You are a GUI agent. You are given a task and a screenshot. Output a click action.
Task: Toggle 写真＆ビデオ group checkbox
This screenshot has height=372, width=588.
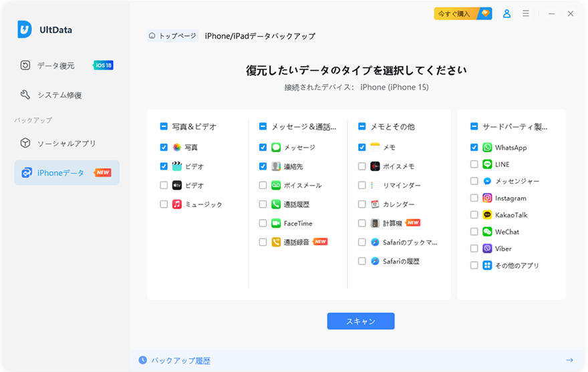pos(164,126)
